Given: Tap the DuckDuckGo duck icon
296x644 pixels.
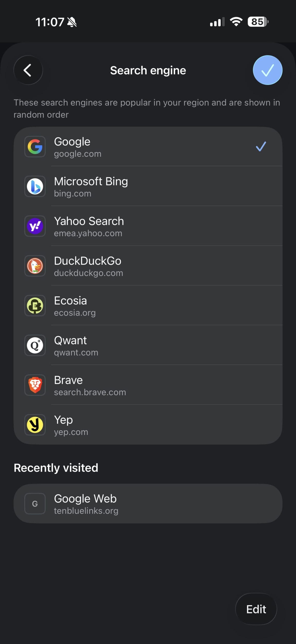Looking at the screenshot, I should click(x=35, y=266).
